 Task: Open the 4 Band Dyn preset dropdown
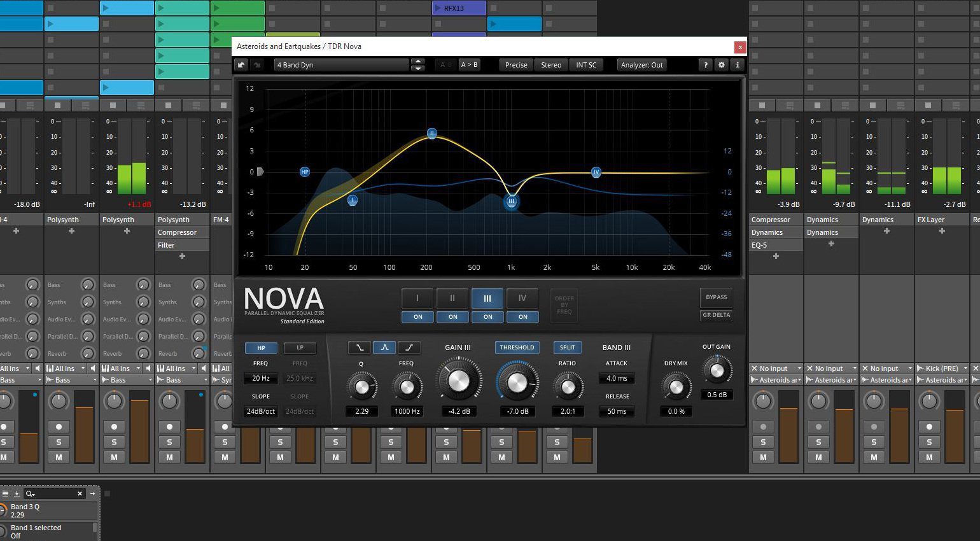(x=342, y=65)
